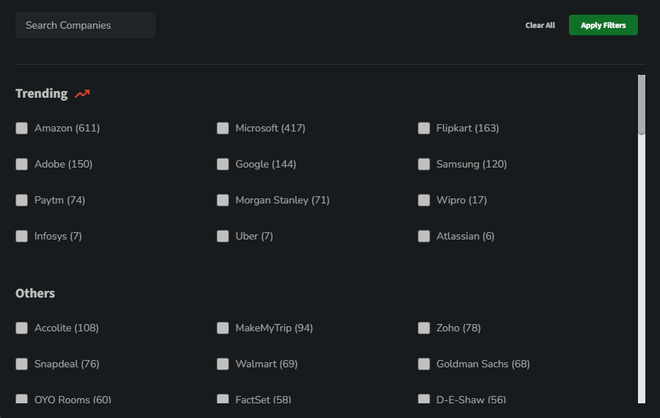Screen dimensions: 660x418
Task: Toggle the Uber (7) checkbox
Action: click(x=223, y=236)
